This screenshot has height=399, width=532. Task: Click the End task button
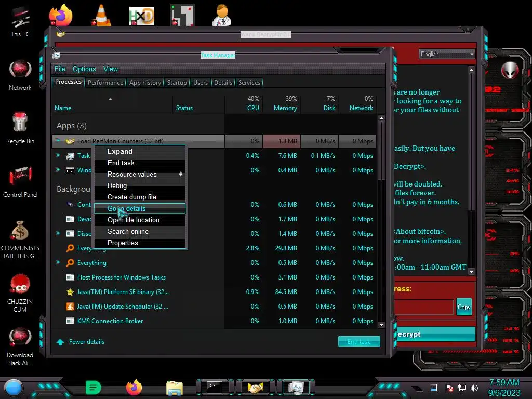point(359,342)
